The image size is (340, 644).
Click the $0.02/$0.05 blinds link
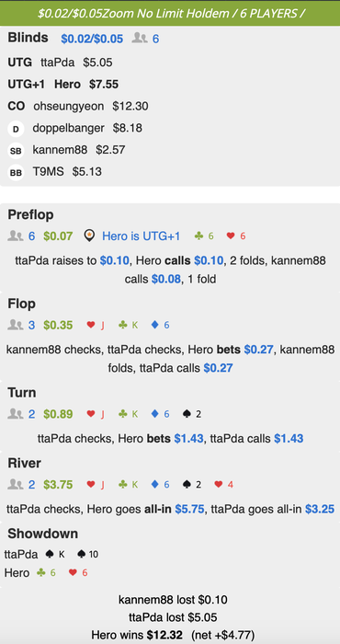click(92, 39)
